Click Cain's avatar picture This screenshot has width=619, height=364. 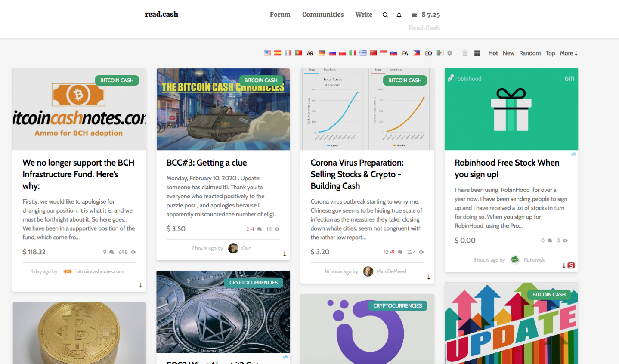pos(233,248)
